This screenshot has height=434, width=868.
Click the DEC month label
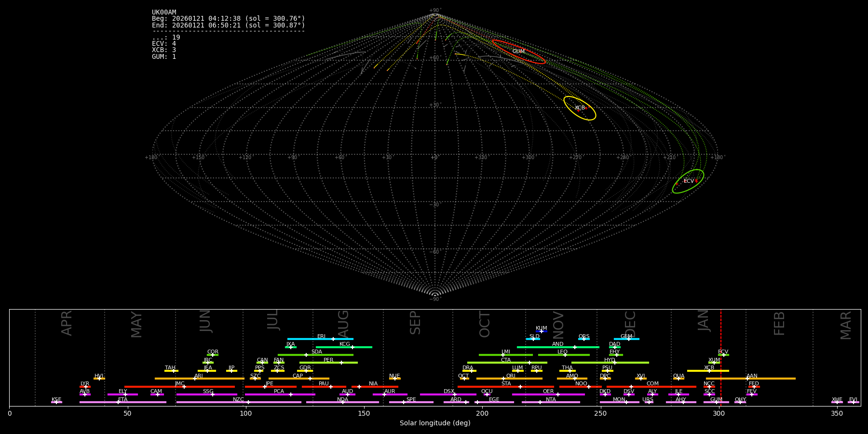(630, 323)
